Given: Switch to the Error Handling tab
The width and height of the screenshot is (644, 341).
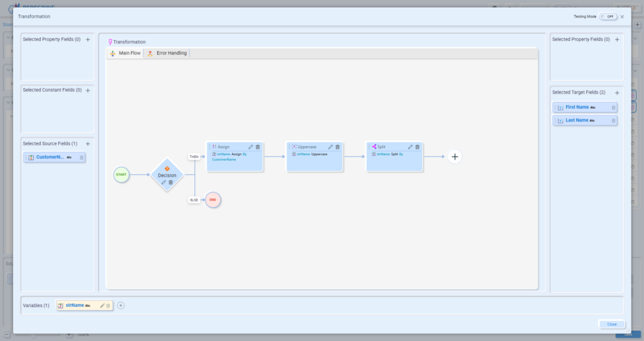Looking at the screenshot, I should tap(167, 53).
